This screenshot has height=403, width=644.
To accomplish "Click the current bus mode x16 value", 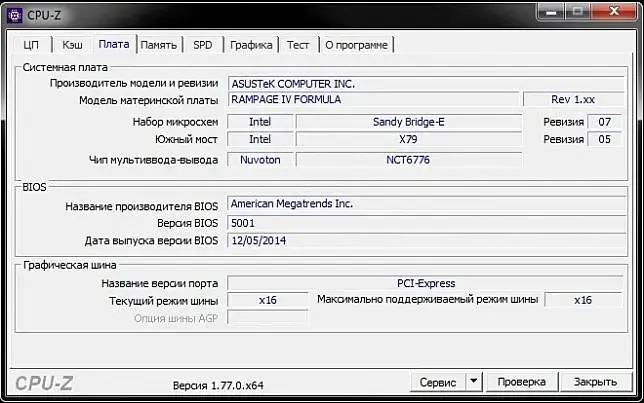I will (x=268, y=300).
